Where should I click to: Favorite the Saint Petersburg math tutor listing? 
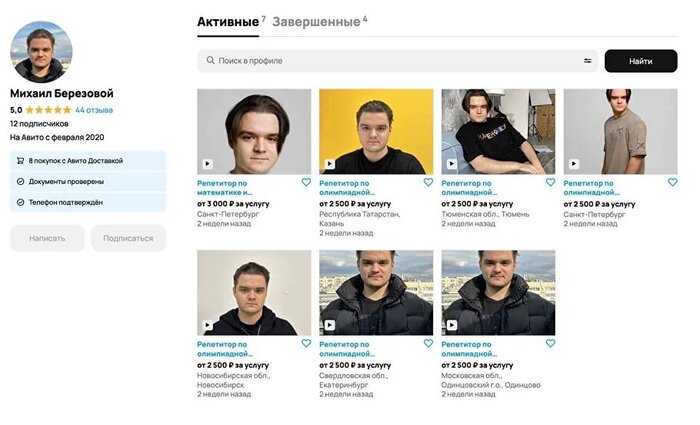pyautogui.click(x=306, y=182)
